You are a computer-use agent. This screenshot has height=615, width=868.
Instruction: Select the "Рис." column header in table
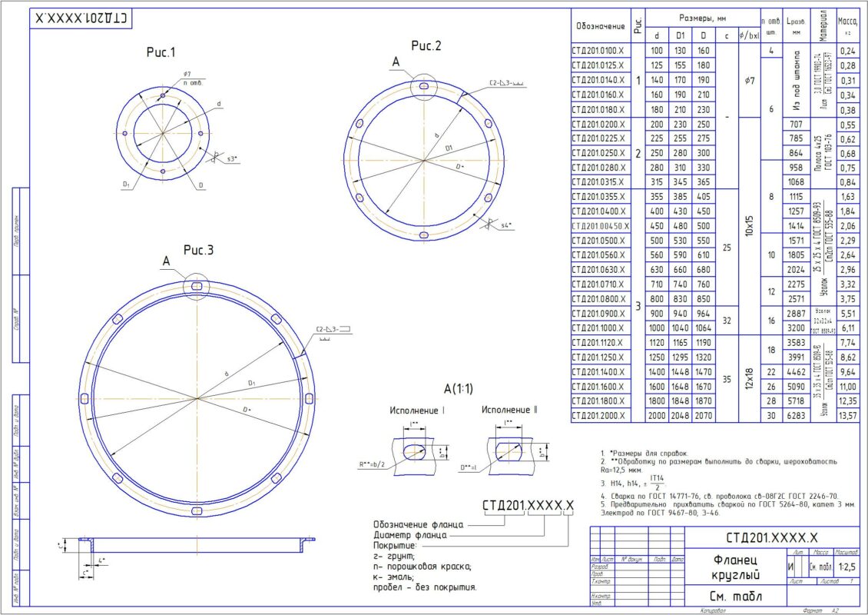click(x=638, y=25)
